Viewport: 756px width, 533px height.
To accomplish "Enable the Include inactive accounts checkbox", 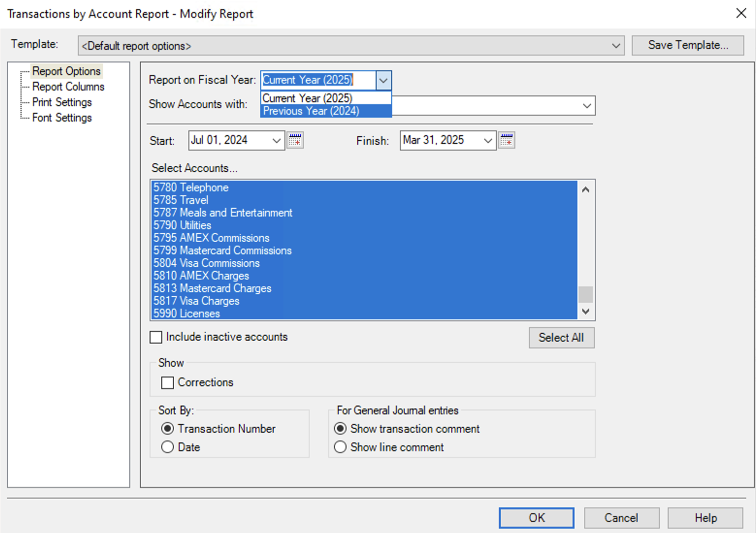I will pos(155,337).
